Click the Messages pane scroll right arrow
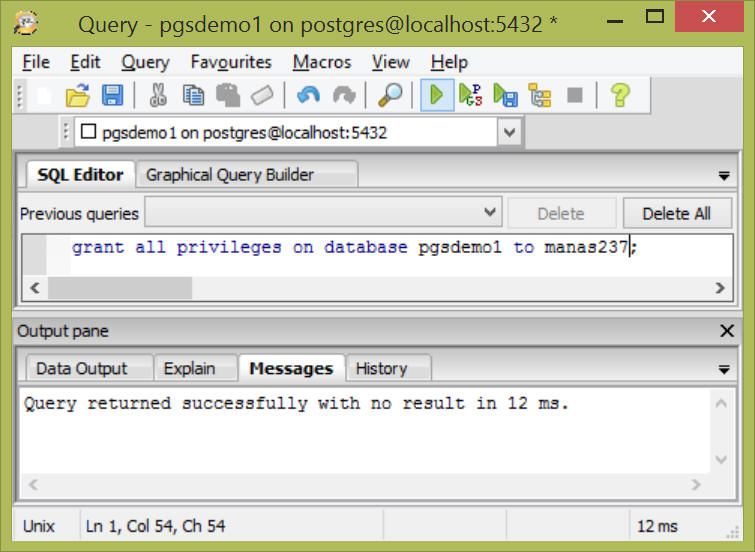Image resolution: width=755 pixels, height=552 pixels. [696, 484]
